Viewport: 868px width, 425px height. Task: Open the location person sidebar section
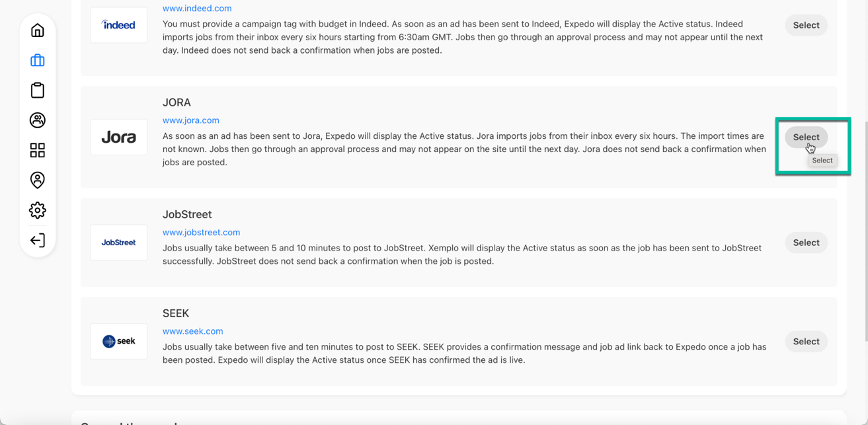click(37, 180)
